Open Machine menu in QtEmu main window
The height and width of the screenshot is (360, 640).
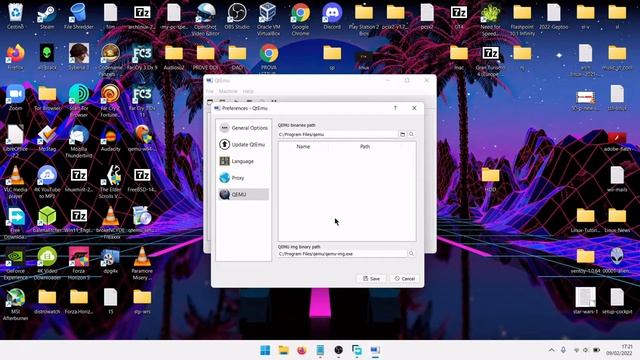(x=228, y=91)
